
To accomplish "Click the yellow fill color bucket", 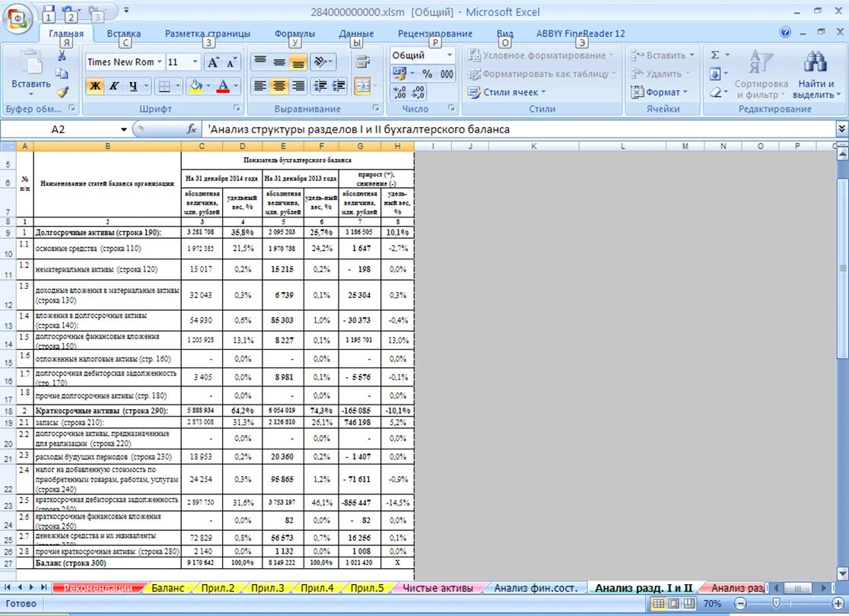I will pos(196,86).
